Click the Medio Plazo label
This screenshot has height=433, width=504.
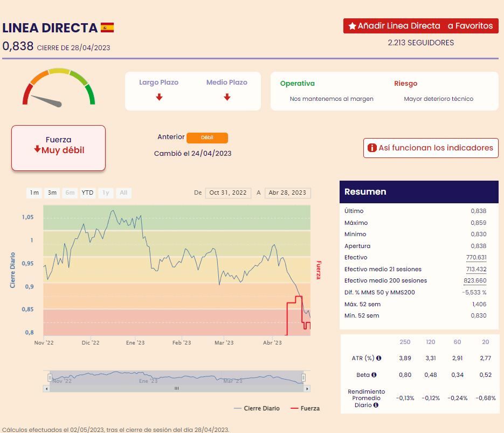click(227, 83)
